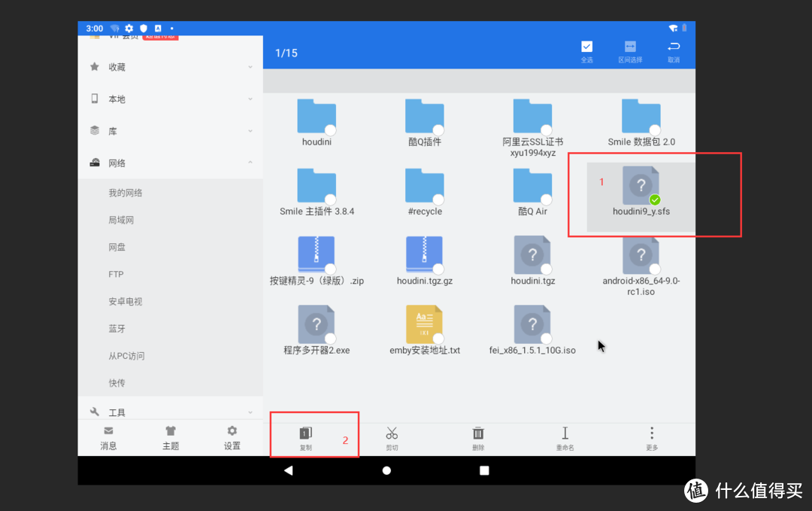Click the shield icon in the status bar

point(144,28)
